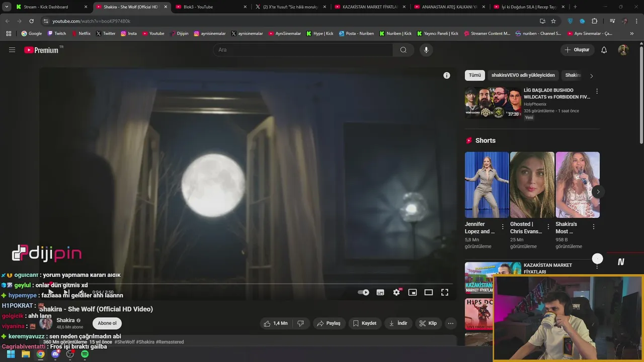The image size is (644, 362).
Task: Seek on the video progress bar
Action: click(x=248, y=284)
